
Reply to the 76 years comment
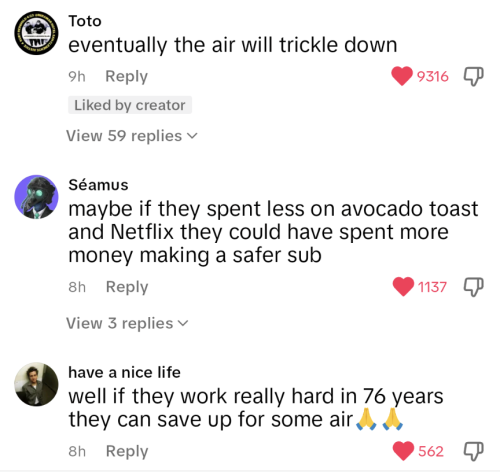coord(127,451)
